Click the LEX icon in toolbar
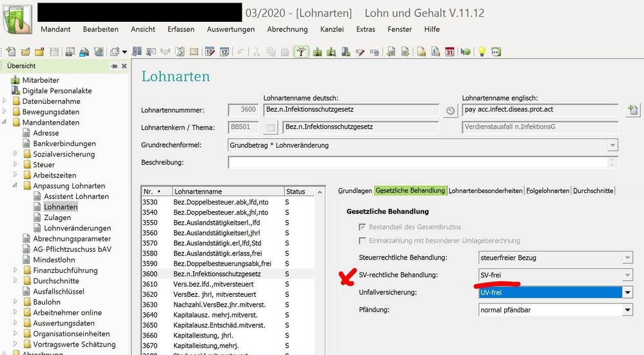The image size is (644, 355). (x=496, y=52)
